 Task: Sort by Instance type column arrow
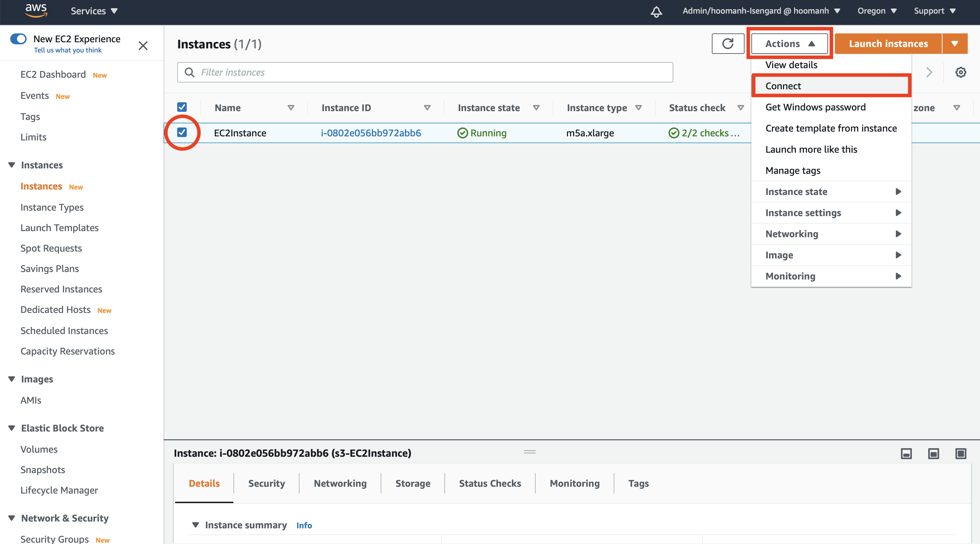coord(639,108)
